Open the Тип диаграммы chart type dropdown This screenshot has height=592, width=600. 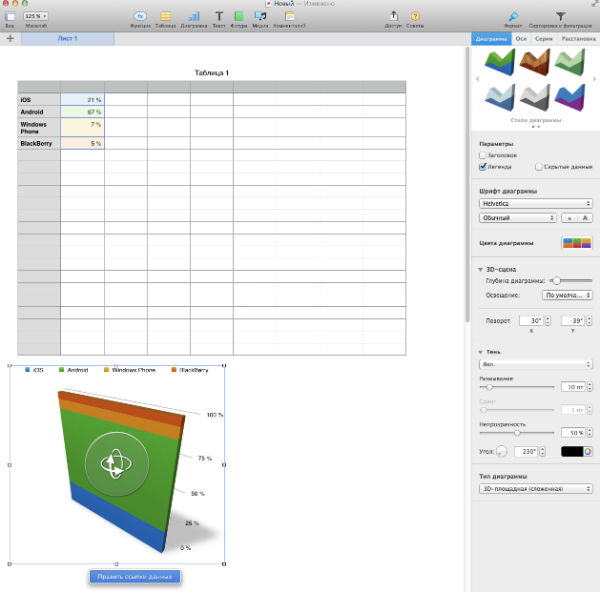point(536,489)
